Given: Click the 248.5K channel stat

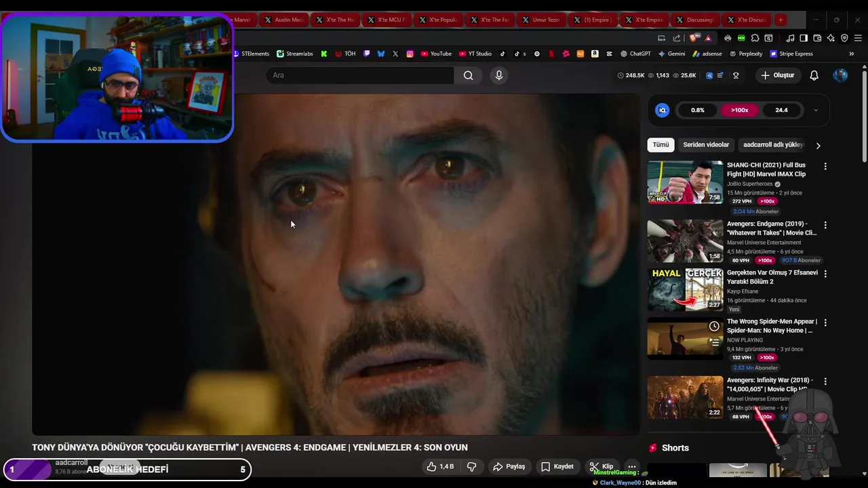Looking at the screenshot, I should click(631, 75).
